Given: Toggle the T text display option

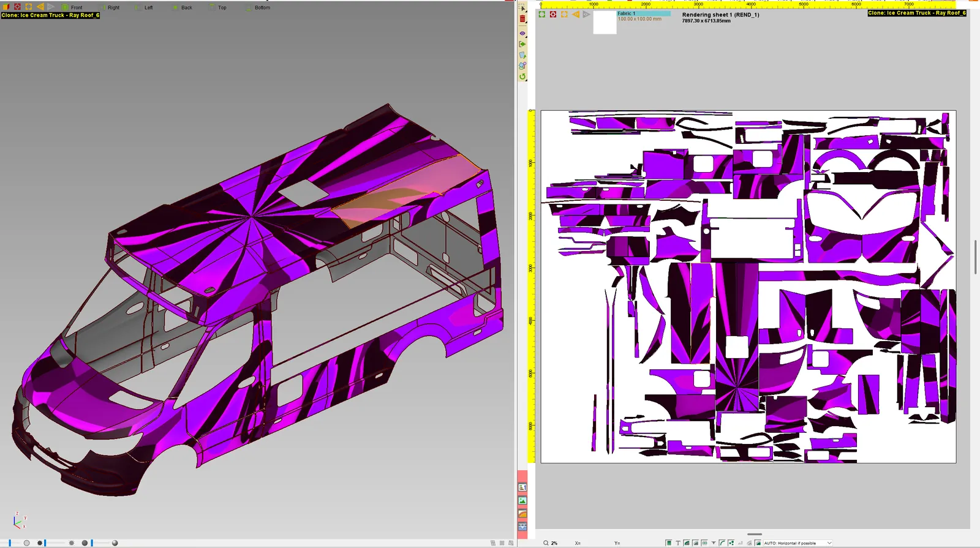Looking at the screenshot, I should pos(678,543).
